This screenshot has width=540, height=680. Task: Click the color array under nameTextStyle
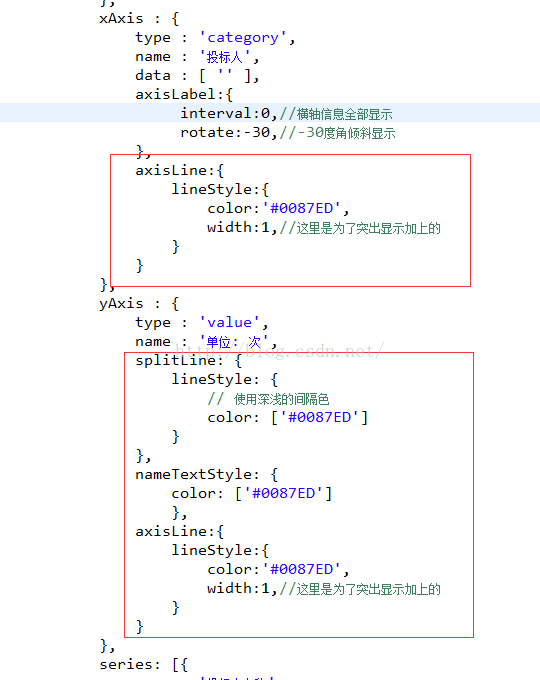(x=284, y=494)
